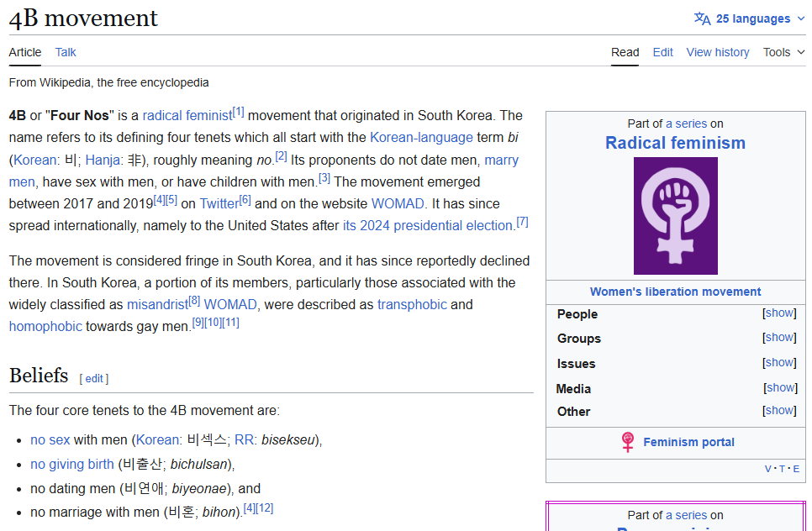Click the 'Korean' link before 비섹스
Screen dimensions: 812x531
pyautogui.click(x=157, y=440)
